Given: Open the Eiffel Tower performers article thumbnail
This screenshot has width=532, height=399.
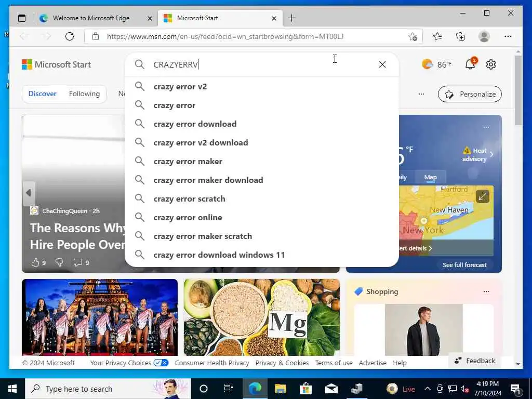Looking at the screenshot, I should coord(100,317).
